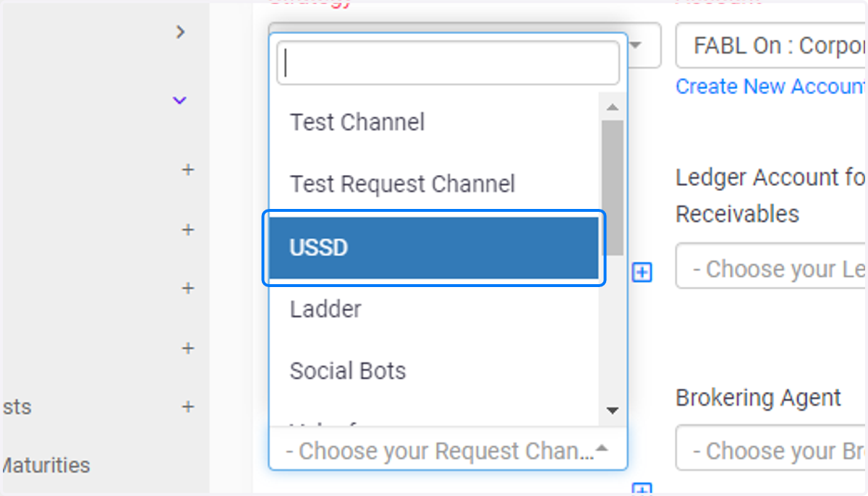Open the Maturities sidebar item
Image resolution: width=868 pixels, height=496 pixels.
point(45,465)
